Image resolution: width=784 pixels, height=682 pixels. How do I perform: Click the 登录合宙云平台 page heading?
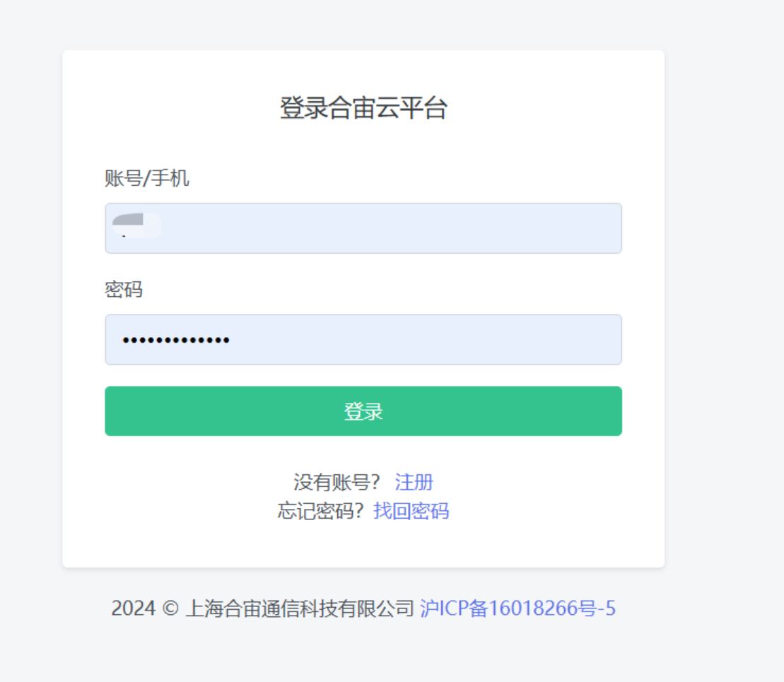pos(363,108)
